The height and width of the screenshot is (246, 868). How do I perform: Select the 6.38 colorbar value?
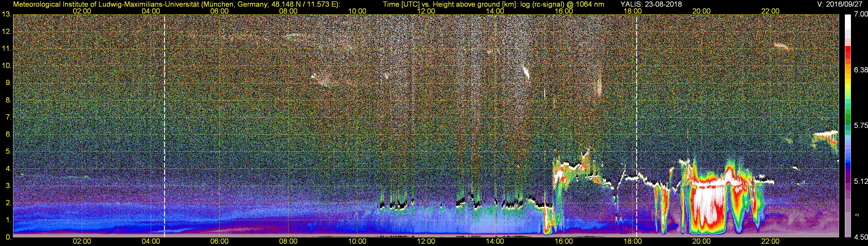(x=860, y=70)
